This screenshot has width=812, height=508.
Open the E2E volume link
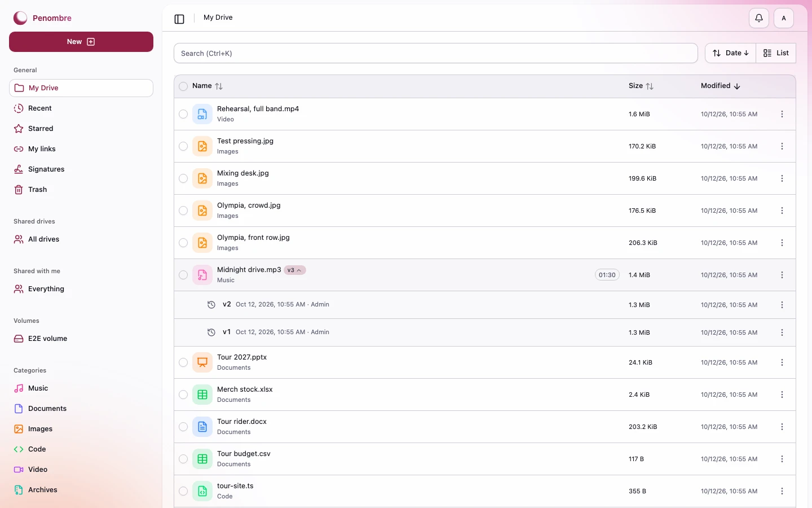coord(81,339)
